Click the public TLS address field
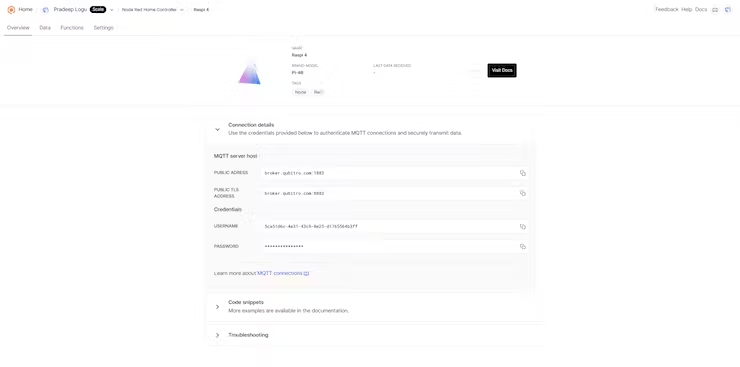The width and height of the screenshot is (740, 367). coord(395,193)
